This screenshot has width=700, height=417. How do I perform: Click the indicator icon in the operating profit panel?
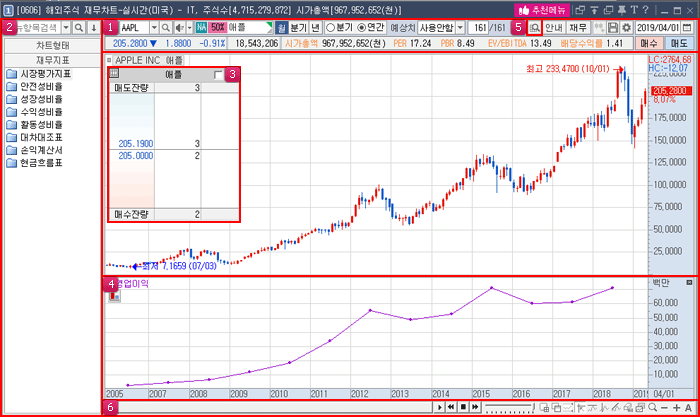click(114, 296)
